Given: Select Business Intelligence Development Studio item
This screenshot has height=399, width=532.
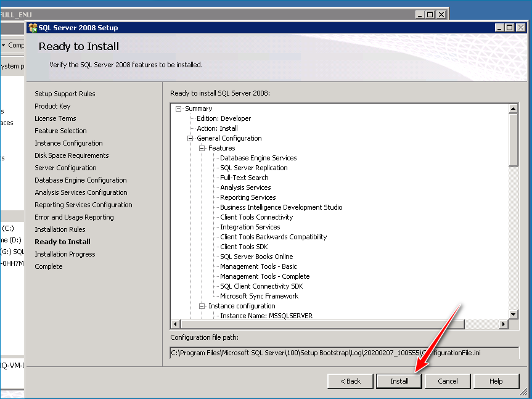Looking at the screenshot, I should tap(281, 207).
